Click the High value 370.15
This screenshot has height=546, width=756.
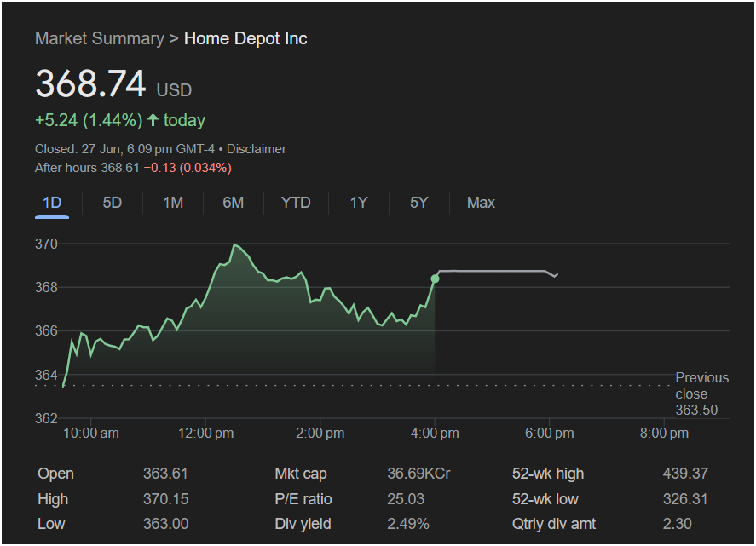click(x=166, y=499)
